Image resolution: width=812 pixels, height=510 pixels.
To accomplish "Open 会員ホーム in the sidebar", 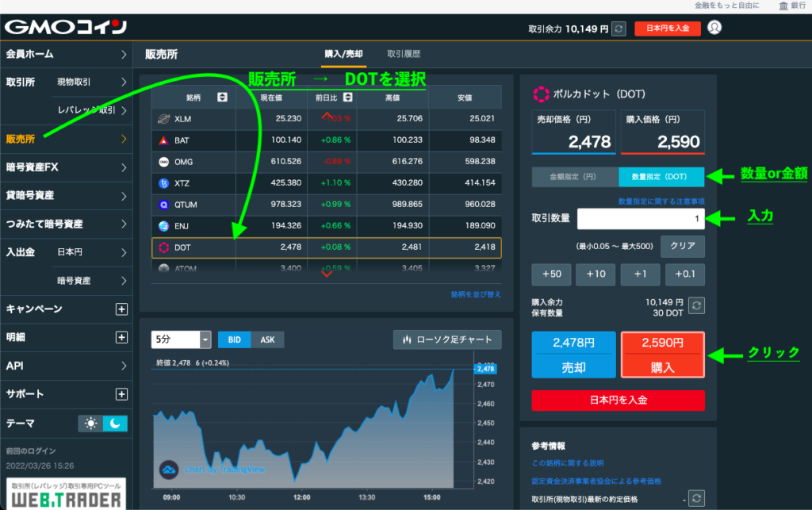I will (x=67, y=54).
